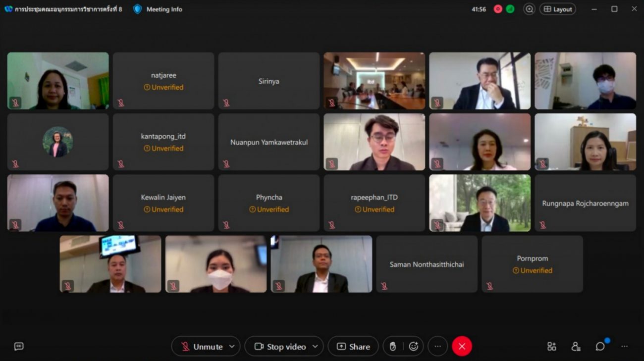This screenshot has height=361, width=644.
Task: Select the Nuanpun Yamkawetrakul participant tile
Action: click(x=269, y=142)
